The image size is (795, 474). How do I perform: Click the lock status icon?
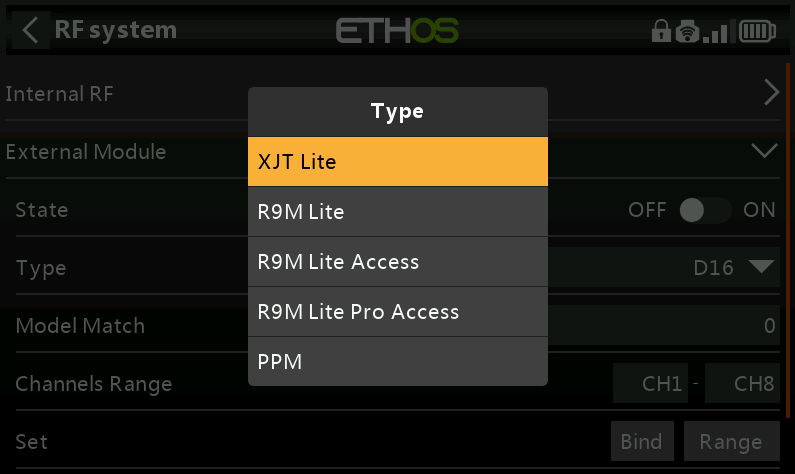pyautogui.click(x=660, y=32)
